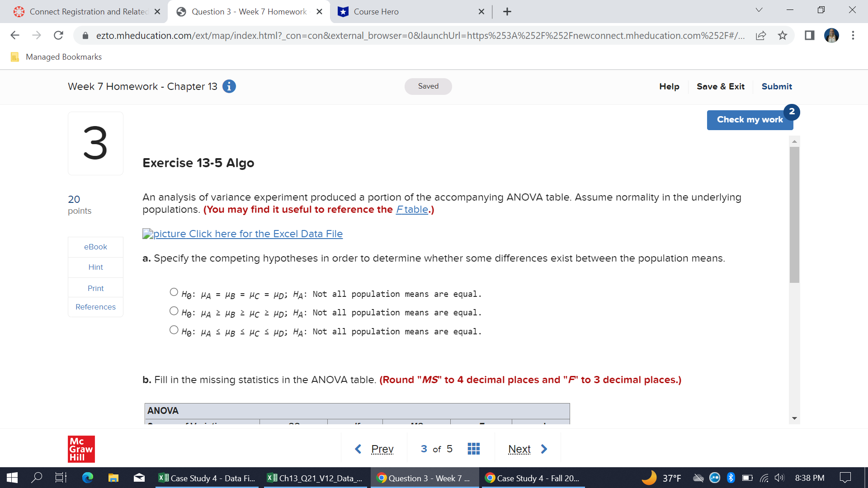Select the hypothesis with equal population means
The image size is (868, 488).
click(x=174, y=292)
